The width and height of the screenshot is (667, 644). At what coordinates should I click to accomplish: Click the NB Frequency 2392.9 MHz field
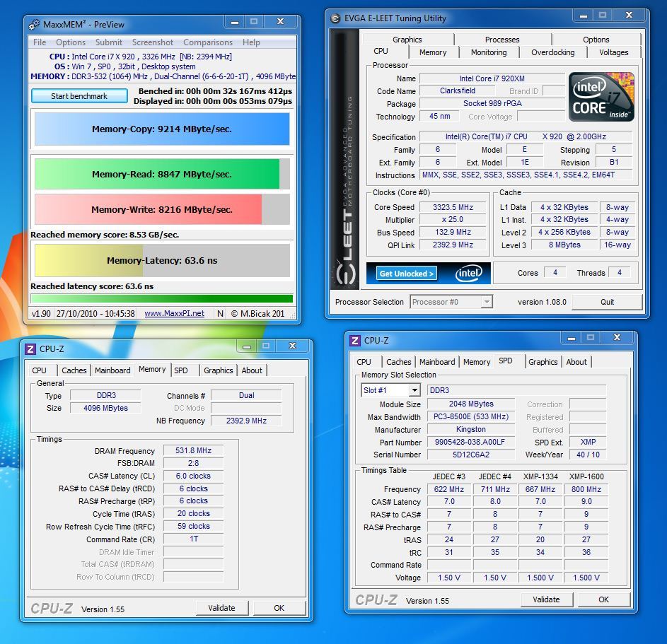click(246, 421)
